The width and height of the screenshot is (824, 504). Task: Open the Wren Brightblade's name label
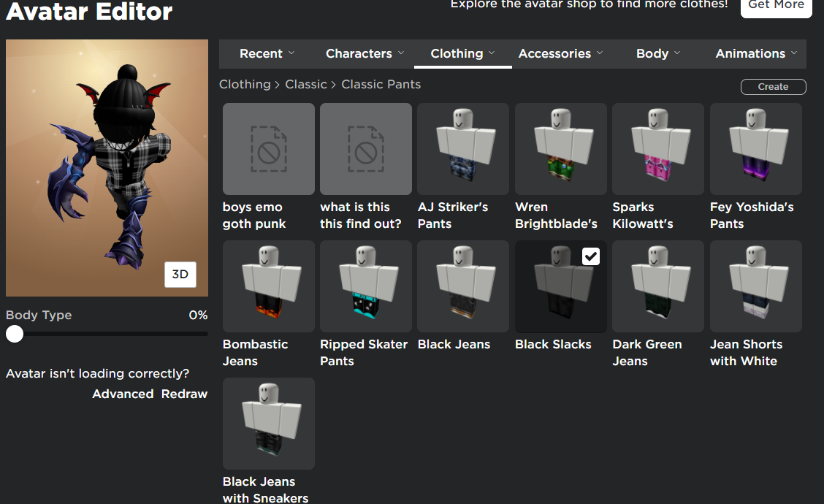556,215
